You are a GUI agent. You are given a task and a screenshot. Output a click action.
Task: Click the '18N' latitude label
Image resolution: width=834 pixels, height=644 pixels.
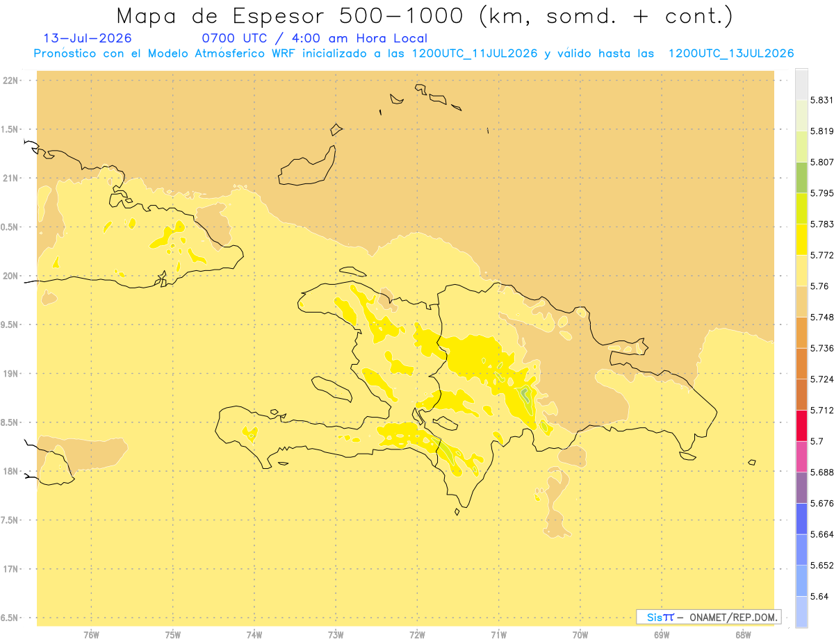coord(12,471)
